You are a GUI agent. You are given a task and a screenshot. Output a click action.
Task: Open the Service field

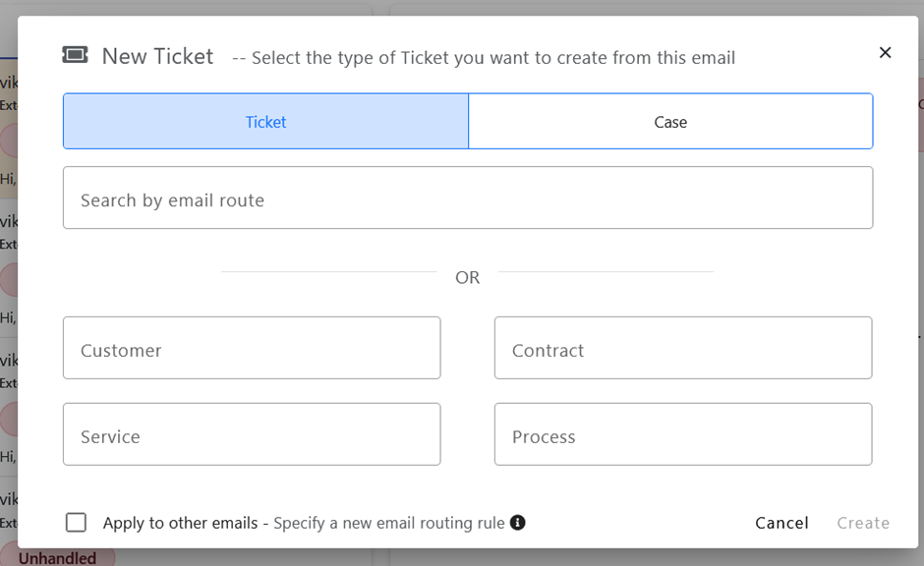click(252, 434)
